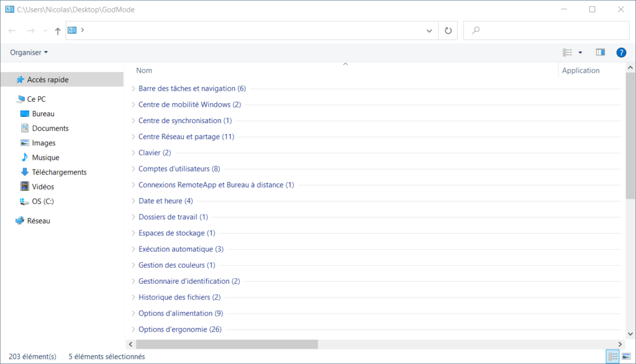The image size is (636, 364).
Task: Open Téléchargements in the sidebar
Action: click(59, 172)
